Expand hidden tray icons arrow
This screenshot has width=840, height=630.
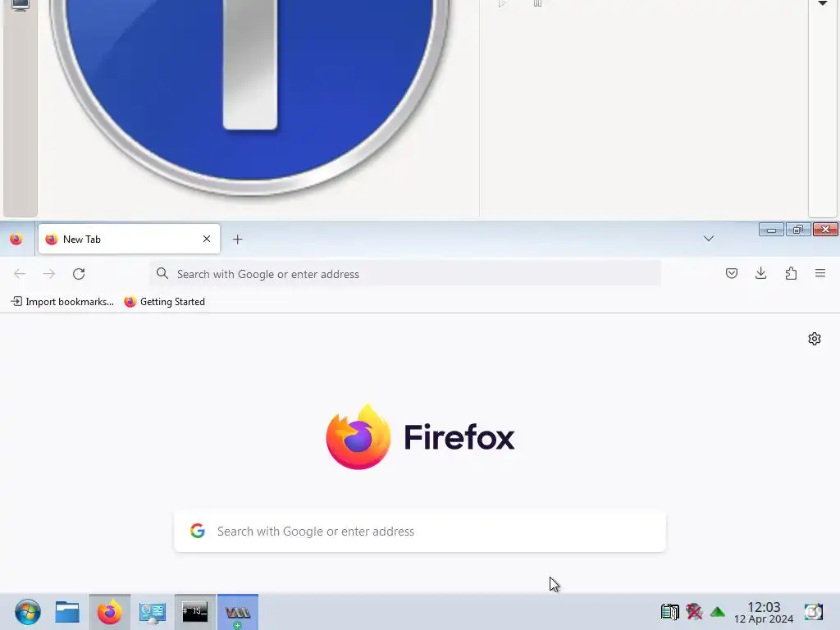point(717,612)
